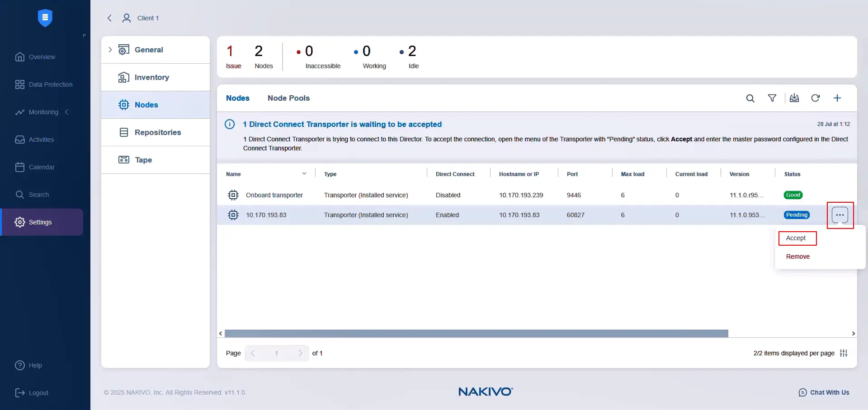The width and height of the screenshot is (868, 410).
Task: Open the node filter funnel icon
Action: click(772, 98)
